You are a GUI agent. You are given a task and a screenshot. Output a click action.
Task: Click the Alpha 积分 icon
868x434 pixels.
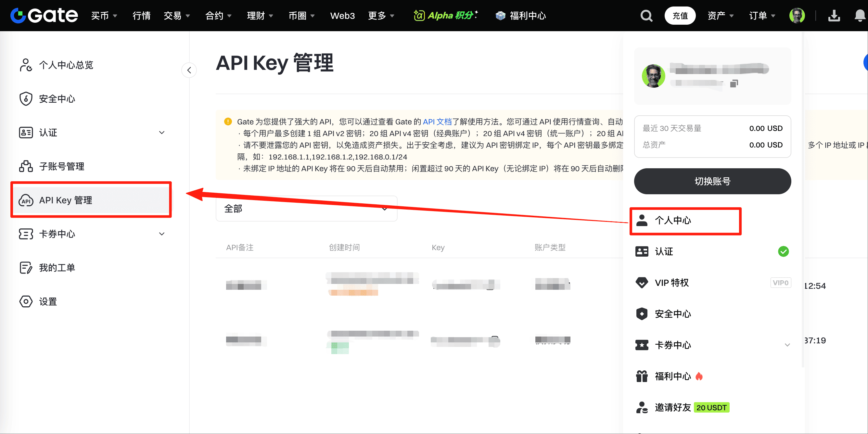point(419,16)
